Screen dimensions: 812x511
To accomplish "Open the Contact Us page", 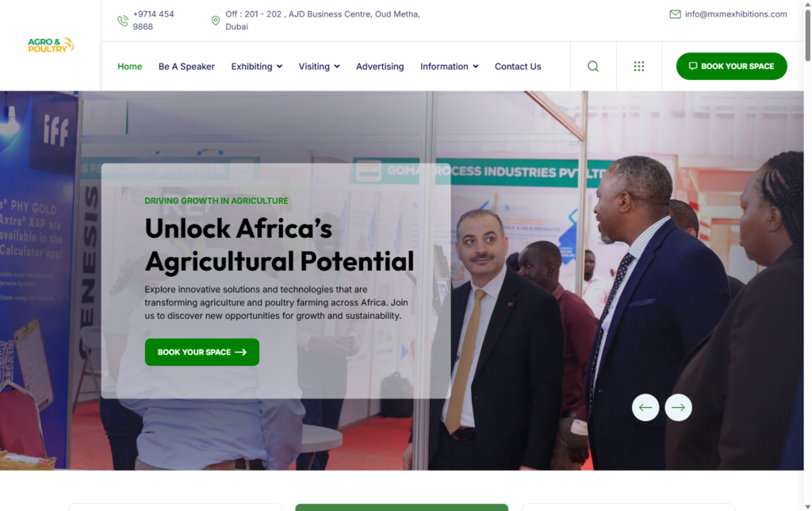I will click(x=518, y=67).
